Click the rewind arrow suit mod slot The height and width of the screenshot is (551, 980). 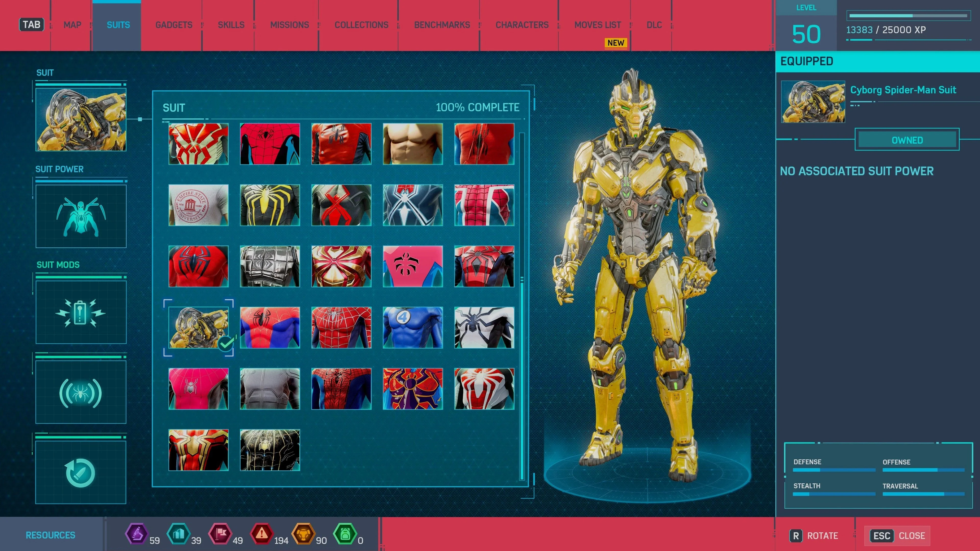click(81, 472)
